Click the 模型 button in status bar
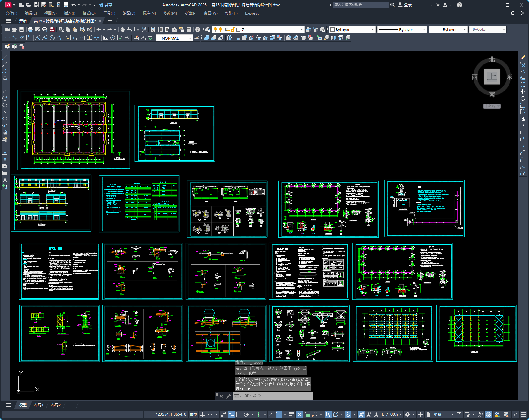The width and height of the screenshot is (529, 420). click(x=193, y=414)
